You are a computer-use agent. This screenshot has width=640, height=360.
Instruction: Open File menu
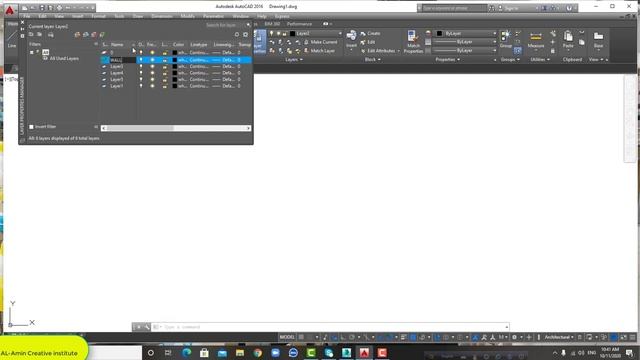pyautogui.click(x=27, y=16)
